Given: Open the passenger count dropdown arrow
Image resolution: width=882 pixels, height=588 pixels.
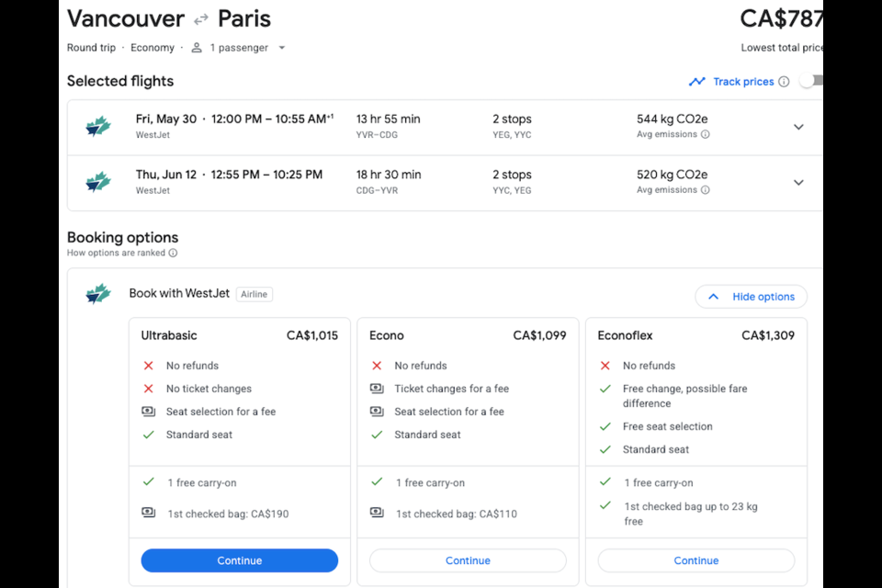Looking at the screenshot, I should (282, 48).
